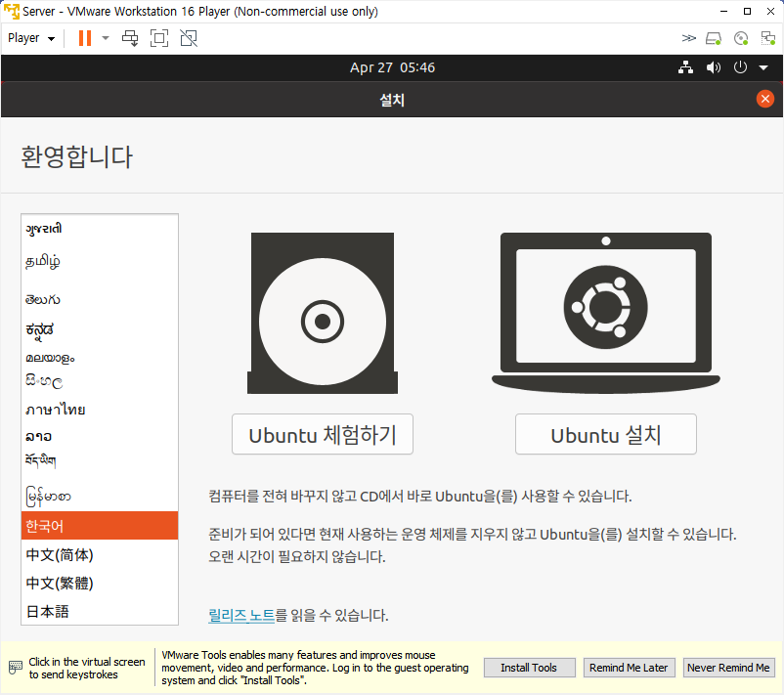
Task: Click the keyboard hint icon in notice bar
Action: click(16, 668)
